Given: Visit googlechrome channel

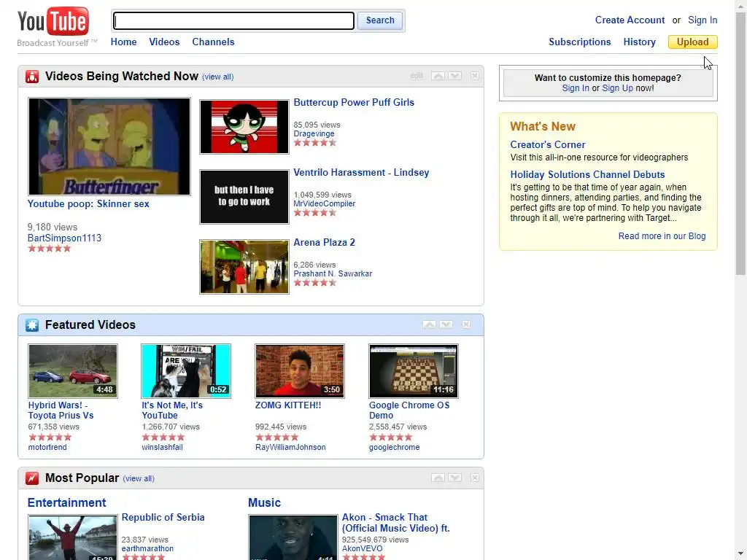Looking at the screenshot, I should coord(395,447).
